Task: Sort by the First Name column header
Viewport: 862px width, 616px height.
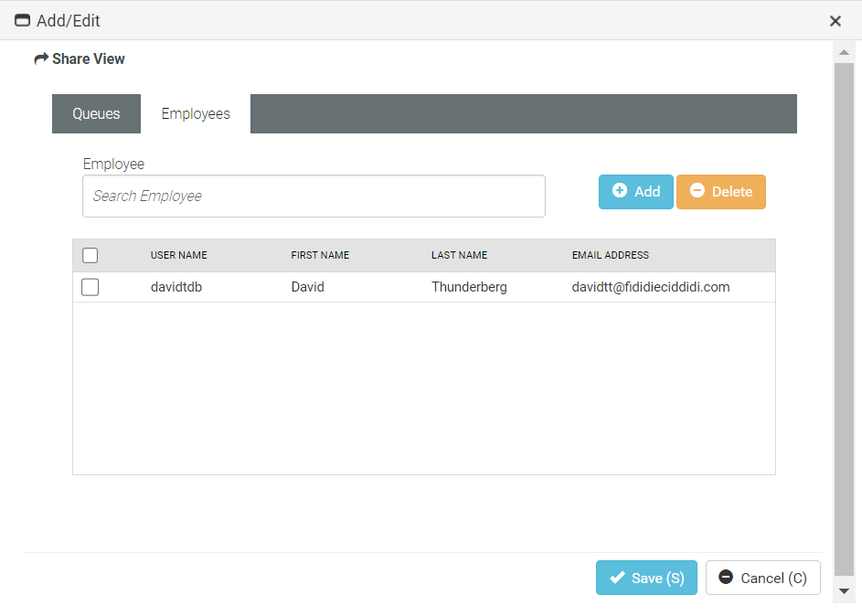Action: point(320,256)
